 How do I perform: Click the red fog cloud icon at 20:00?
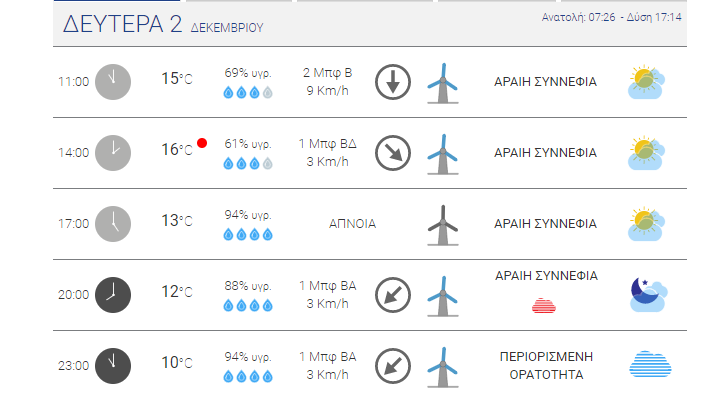click(x=544, y=305)
